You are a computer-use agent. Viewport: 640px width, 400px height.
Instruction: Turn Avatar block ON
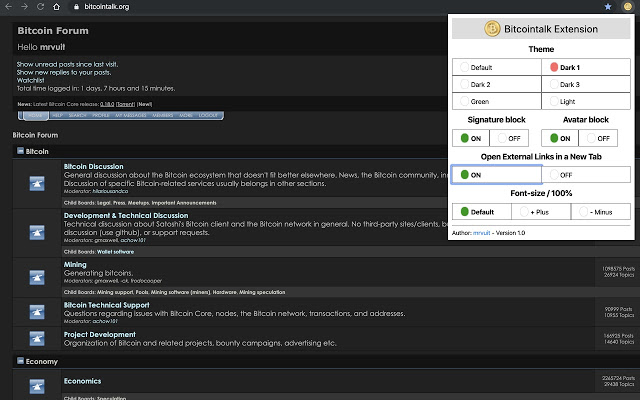[560, 138]
